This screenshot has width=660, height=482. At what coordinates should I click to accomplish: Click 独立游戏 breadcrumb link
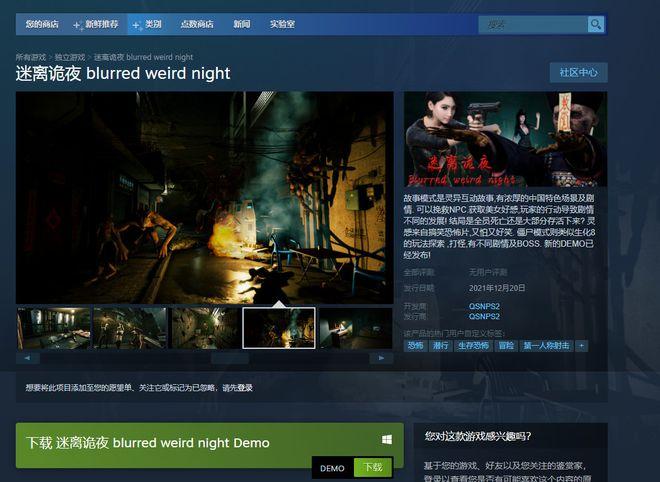[70, 57]
